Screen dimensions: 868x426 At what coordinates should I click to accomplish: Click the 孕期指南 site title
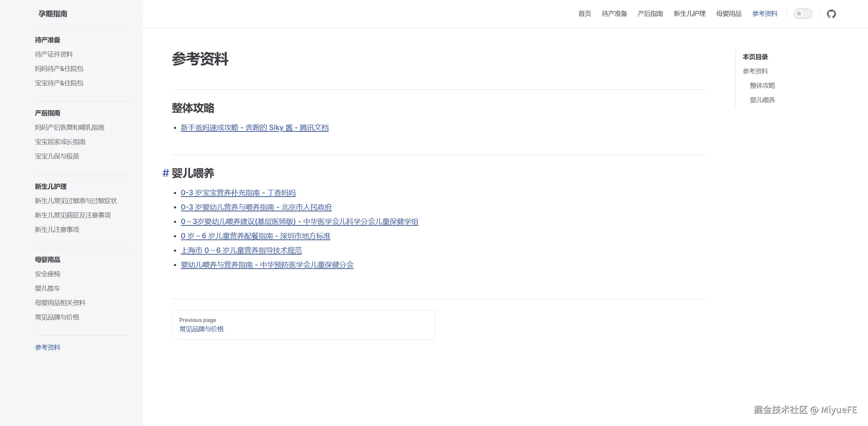53,14
